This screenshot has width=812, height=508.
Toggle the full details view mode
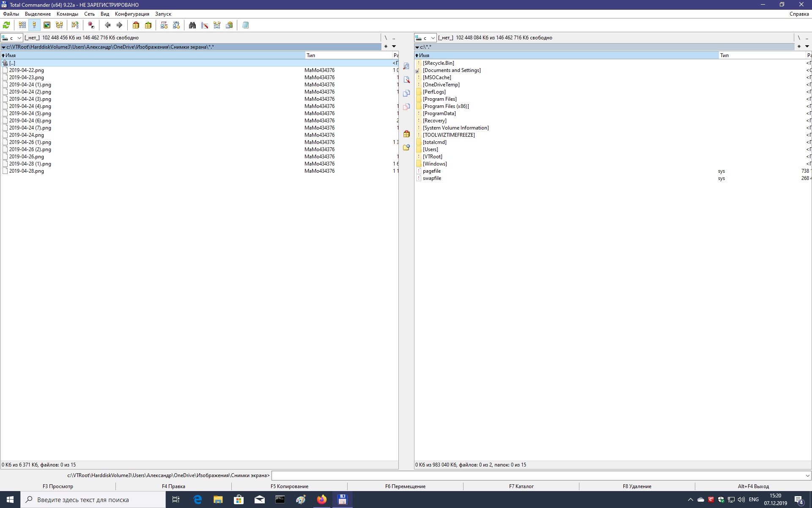click(x=34, y=25)
